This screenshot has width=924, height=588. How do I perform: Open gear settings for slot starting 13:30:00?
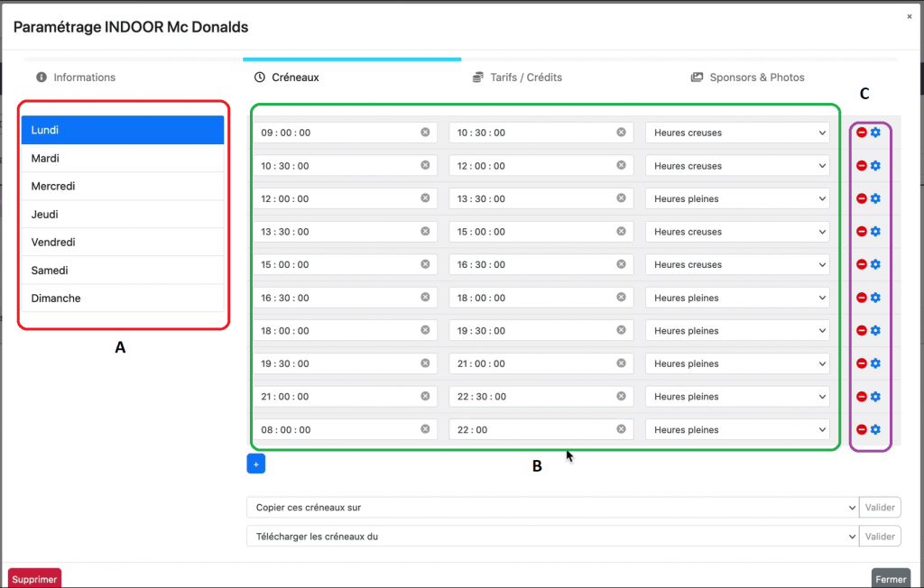click(875, 232)
